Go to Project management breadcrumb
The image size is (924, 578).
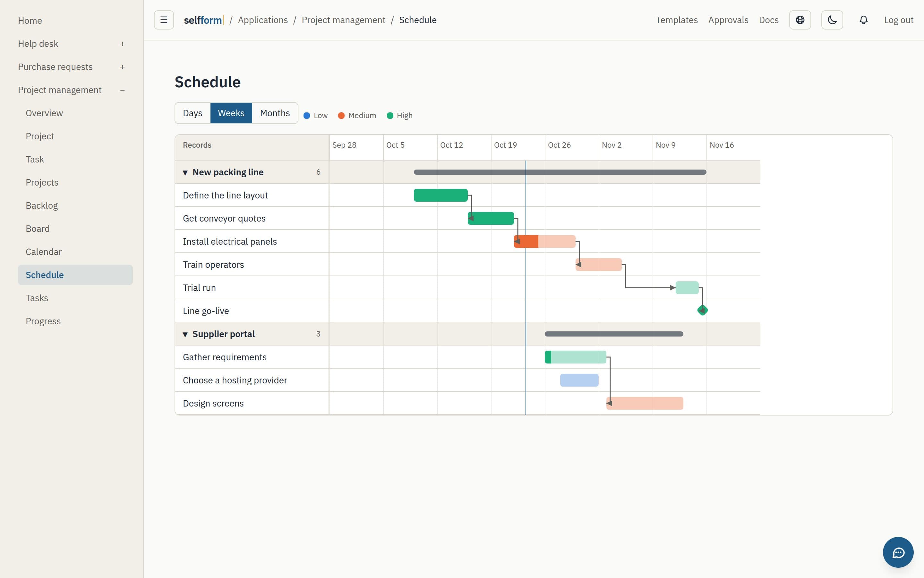tap(343, 20)
